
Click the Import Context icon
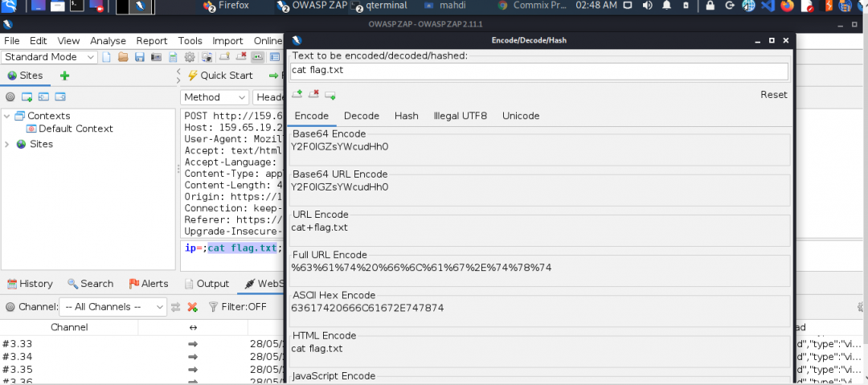[43, 97]
